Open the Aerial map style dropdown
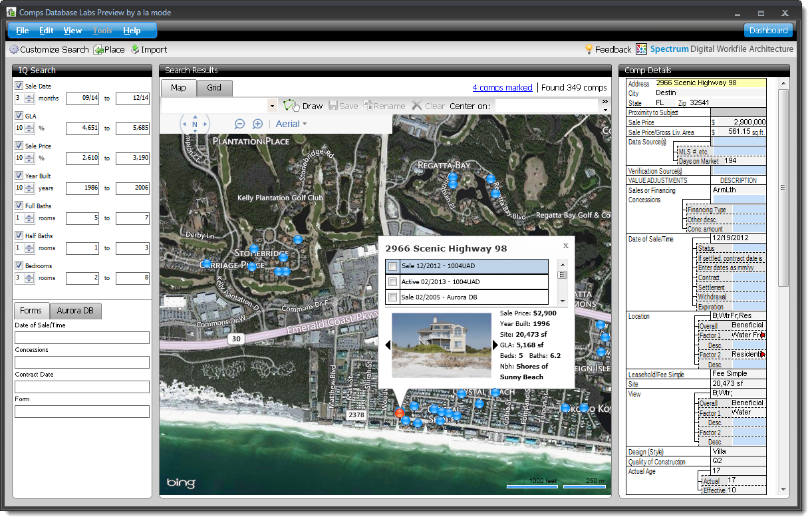This screenshot has height=521, width=812. click(291, 124)
